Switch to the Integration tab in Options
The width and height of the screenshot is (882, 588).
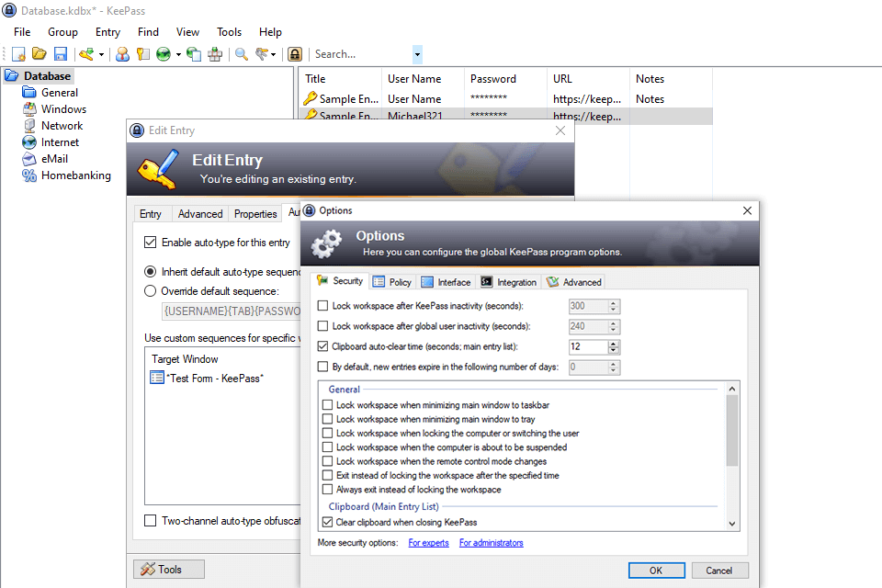click(508, 282)
